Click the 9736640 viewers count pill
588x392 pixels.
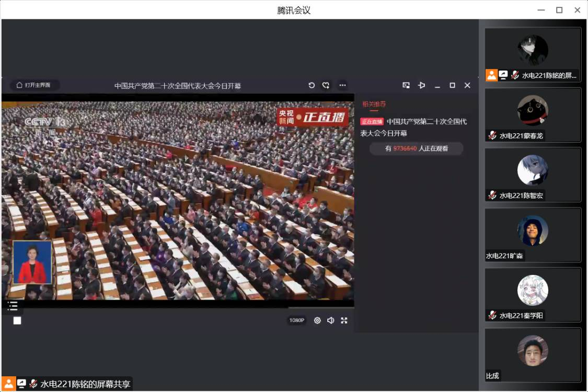pyautogui.click(x=416, y=148)
